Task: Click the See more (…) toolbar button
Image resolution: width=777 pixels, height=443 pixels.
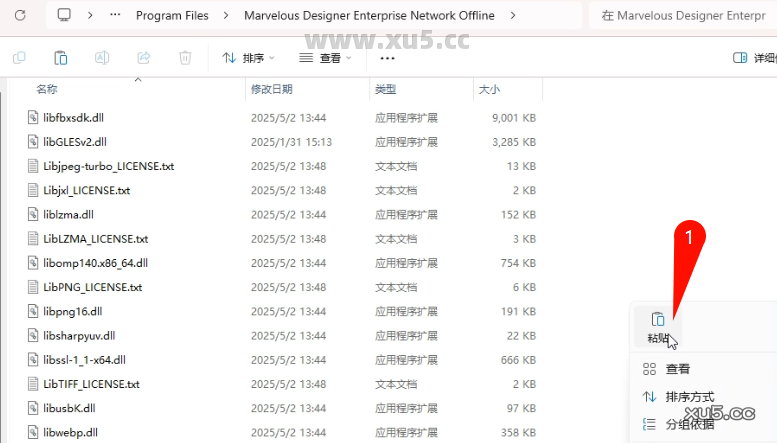Action: (388, 58)
